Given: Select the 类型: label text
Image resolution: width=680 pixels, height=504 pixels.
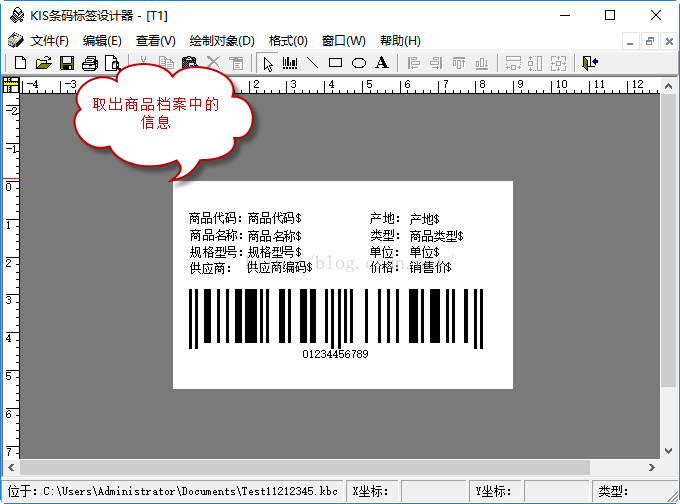Looking at the screenshot, I should 385,236.
